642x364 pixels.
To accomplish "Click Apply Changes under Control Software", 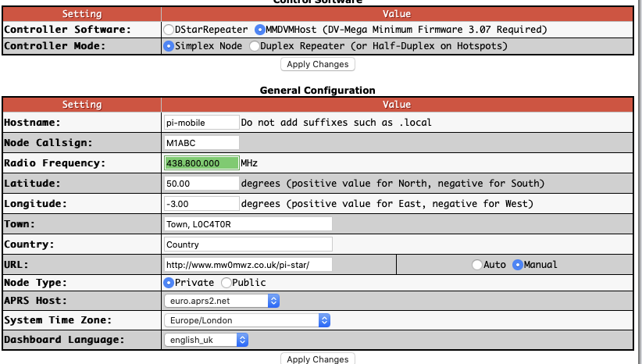I will point(318,64).
